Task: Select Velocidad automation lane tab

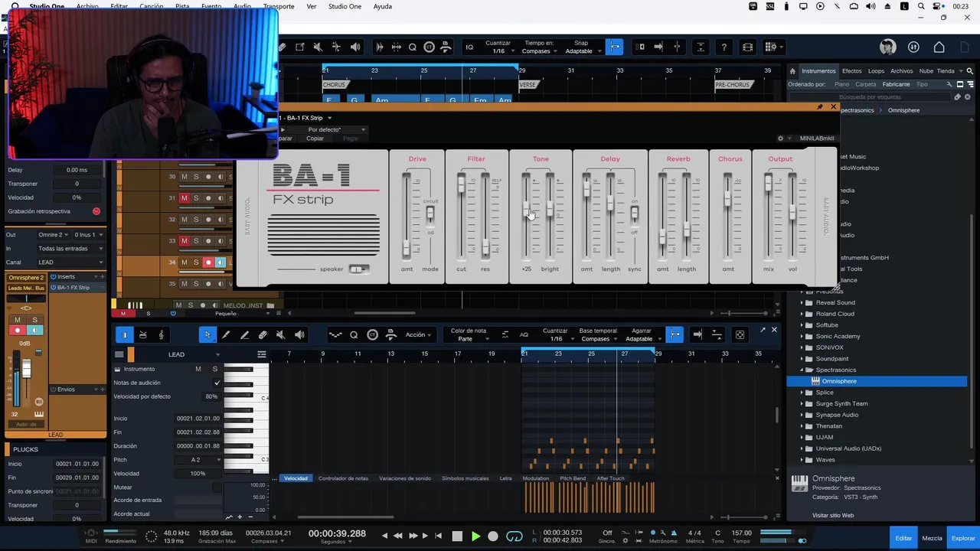Action: click(x=296, y=478)
